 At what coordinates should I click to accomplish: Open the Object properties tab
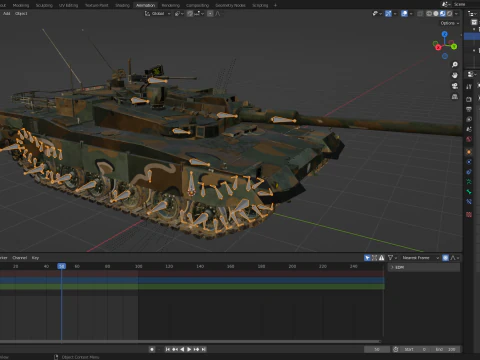point(469,152)
